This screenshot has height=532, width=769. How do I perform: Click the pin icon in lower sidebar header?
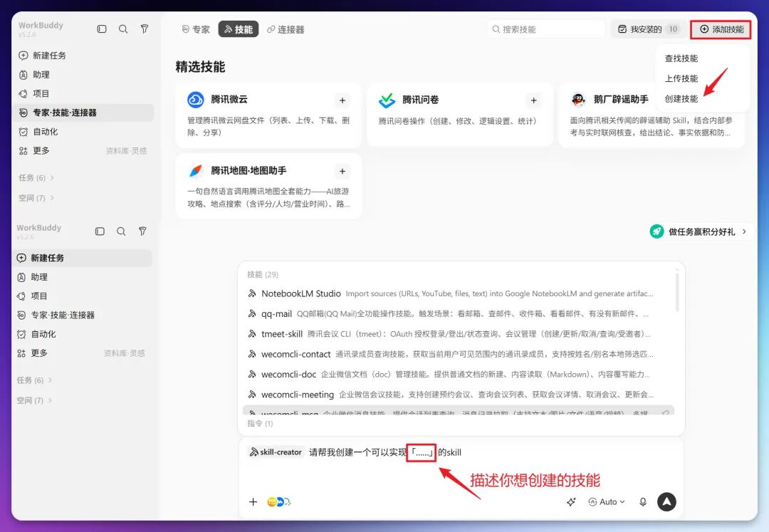142,231
